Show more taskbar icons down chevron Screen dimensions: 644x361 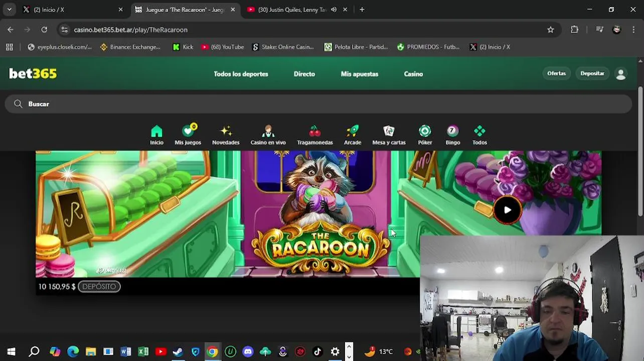pyautogui.click(x=349, y=356)
